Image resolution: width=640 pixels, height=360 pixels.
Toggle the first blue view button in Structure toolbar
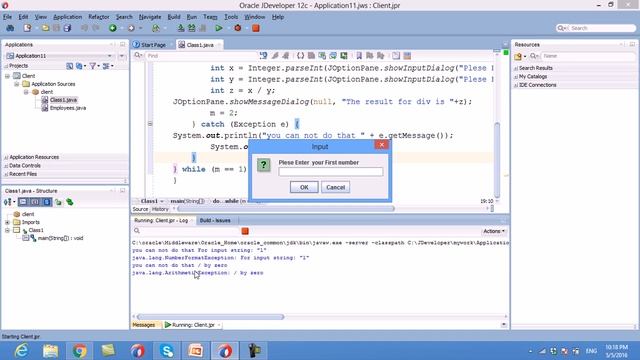(x=23, y=202)
